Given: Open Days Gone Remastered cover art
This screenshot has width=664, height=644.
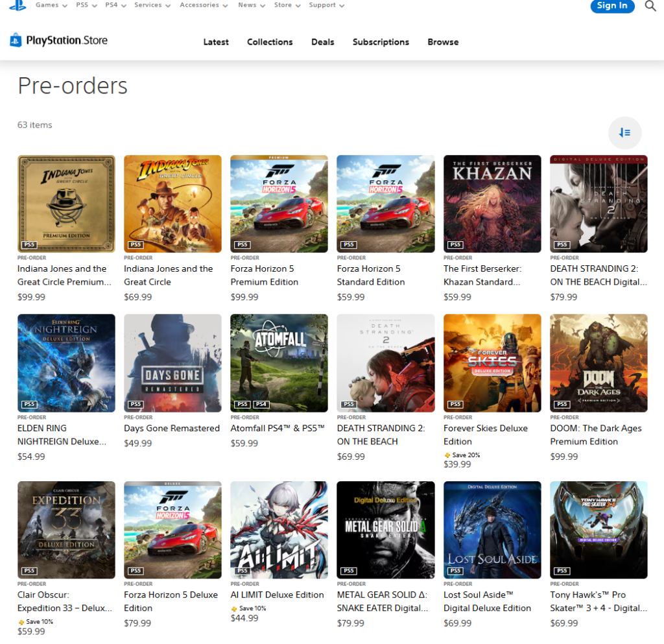Looking at the screenshot, I should coord(172,363).
